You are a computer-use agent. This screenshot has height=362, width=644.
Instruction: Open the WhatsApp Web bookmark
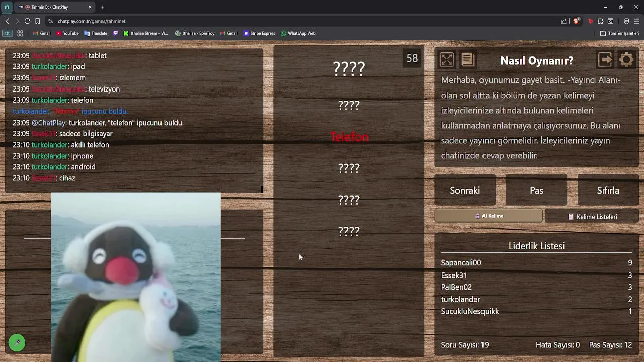(x=298, y=33)
